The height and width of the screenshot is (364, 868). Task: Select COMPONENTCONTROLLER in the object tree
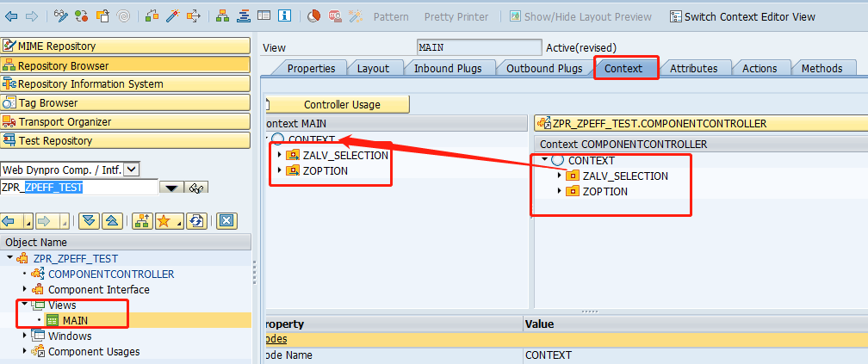point(111,274)
